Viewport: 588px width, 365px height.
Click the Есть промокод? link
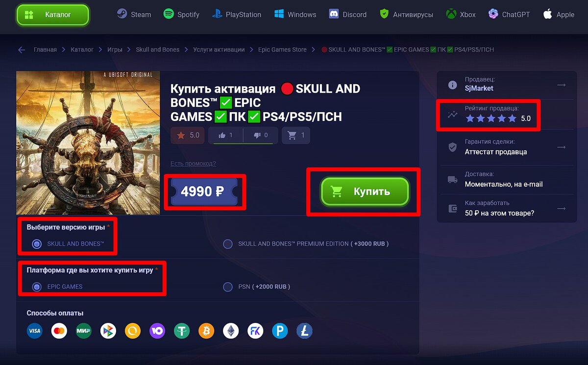click(193, 164)
